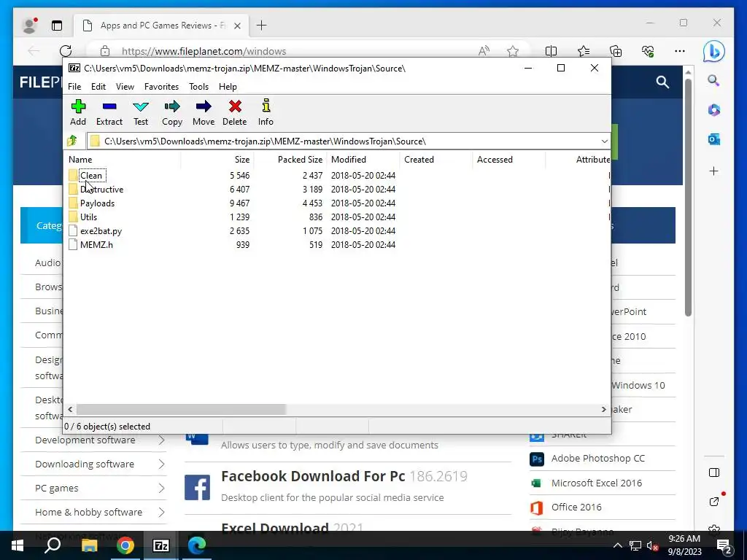The image size is (747, 560).
Task: Close the Apps and PC Games tab
Action: pos(238,26)
